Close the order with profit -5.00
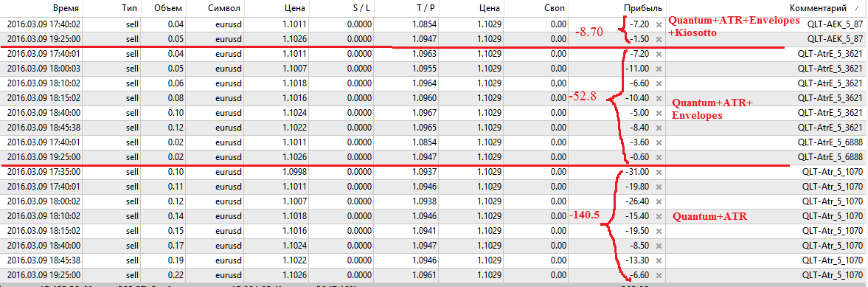868x287 pixels. tap(659, 112)
